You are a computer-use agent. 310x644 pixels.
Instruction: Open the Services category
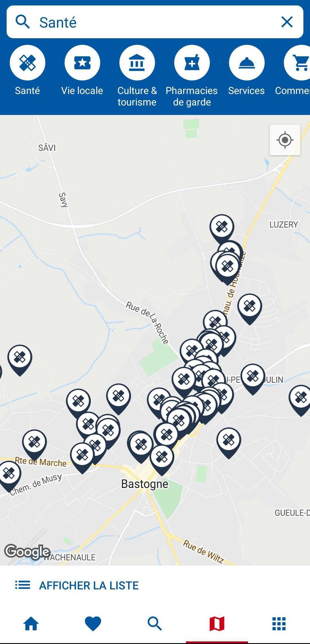tap(247, 63)
